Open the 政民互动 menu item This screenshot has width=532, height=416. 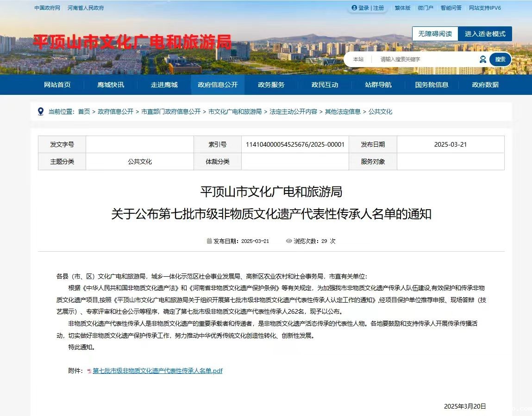click(325, 85)
